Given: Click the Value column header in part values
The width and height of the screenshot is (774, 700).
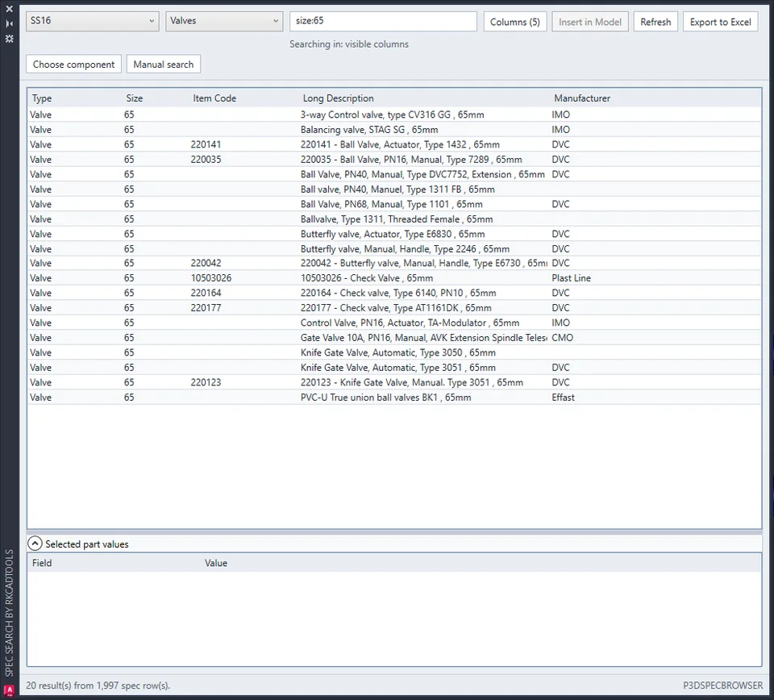Looking at the screenshot, I should 216,563.
